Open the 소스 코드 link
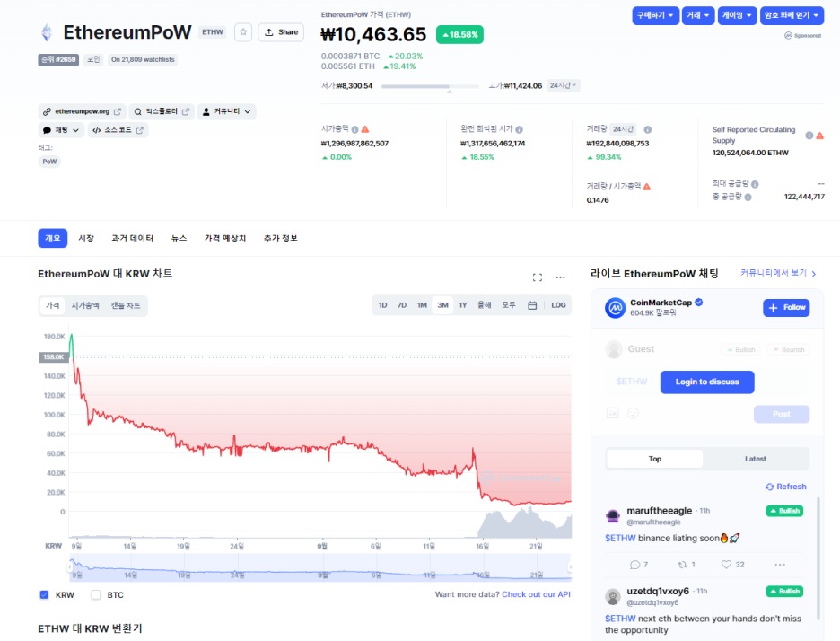The width and height of the screenshot is (840, 641). [x=118, y=130]
